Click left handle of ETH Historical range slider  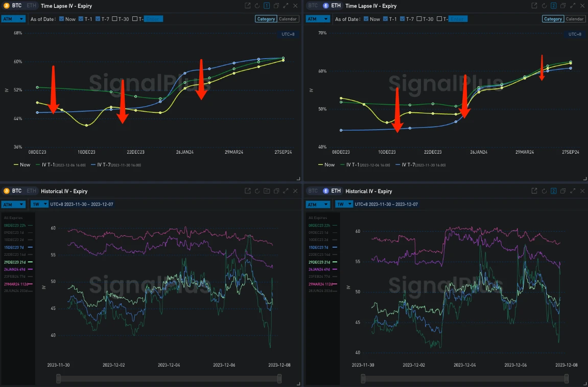[363, 378]
